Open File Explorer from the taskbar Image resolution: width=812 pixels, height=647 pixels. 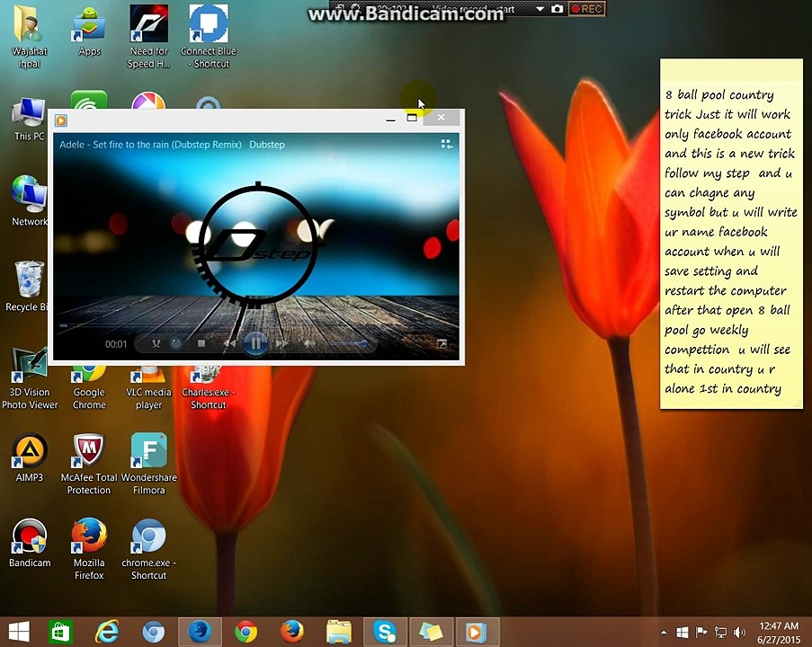(339, 632)
